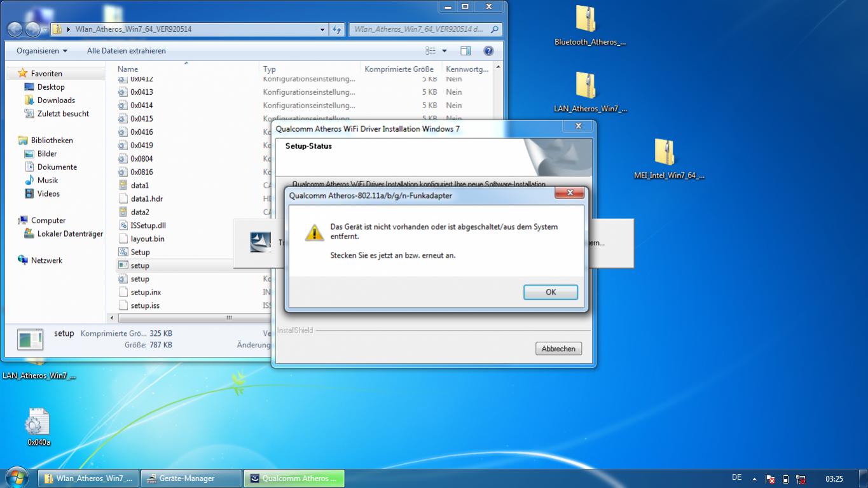
Task: Click the network tray icon with red X
Action: [801, 479]
